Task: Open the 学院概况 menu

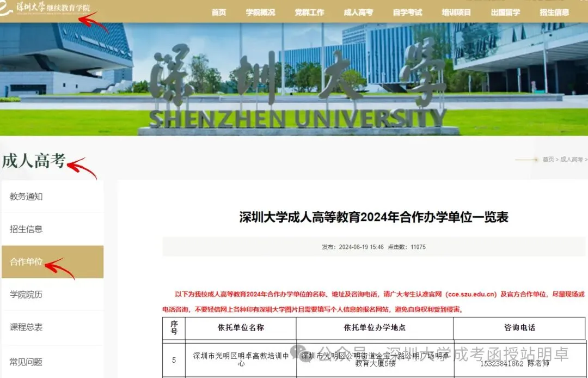Action: click(260, 13)
